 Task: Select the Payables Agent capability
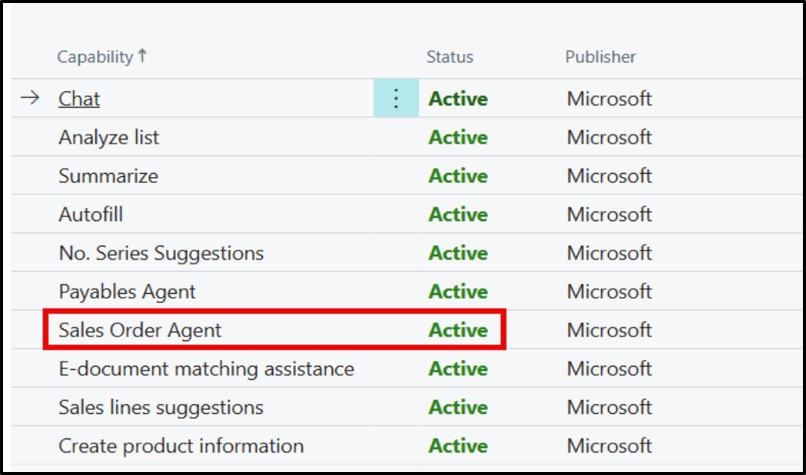pos(127,291)
